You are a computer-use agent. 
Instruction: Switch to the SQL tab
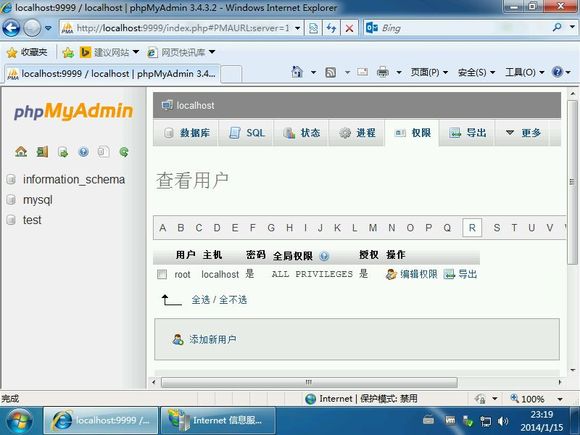(x=246, y=133)
